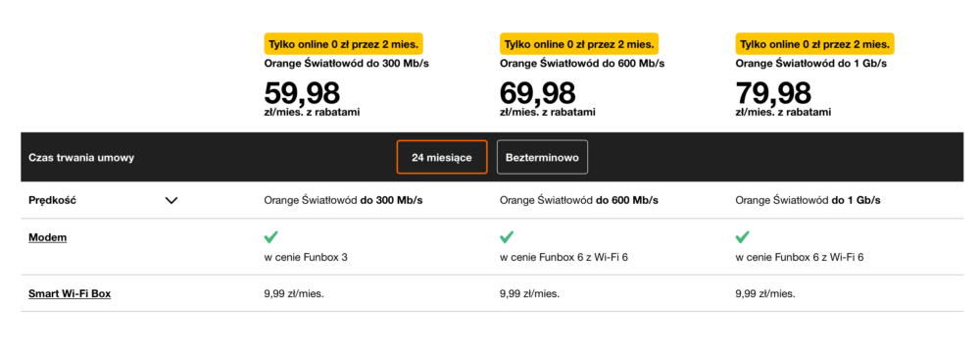Click 'w cenie Funbox 6' under 600 Mb/s
980x355 pixels.
pos(563,257)
